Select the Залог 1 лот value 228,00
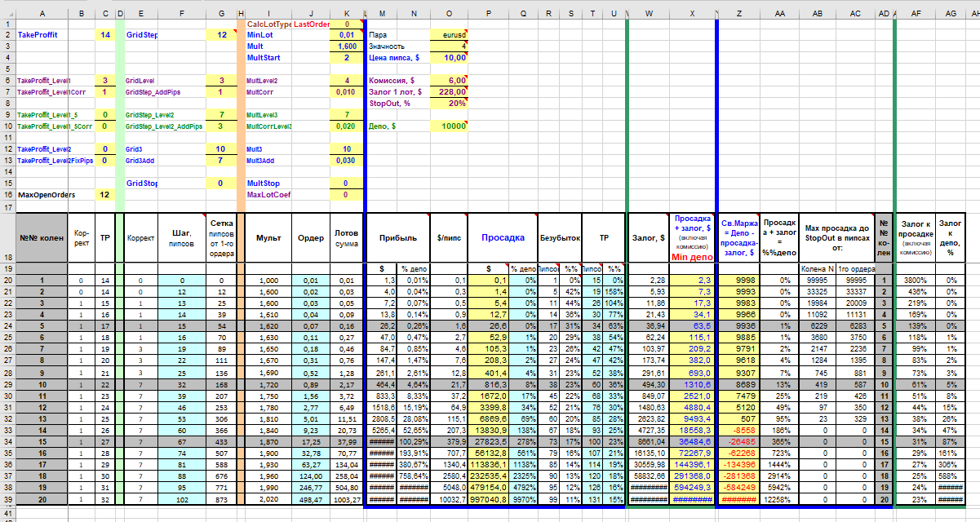 (x=449, y=92)
